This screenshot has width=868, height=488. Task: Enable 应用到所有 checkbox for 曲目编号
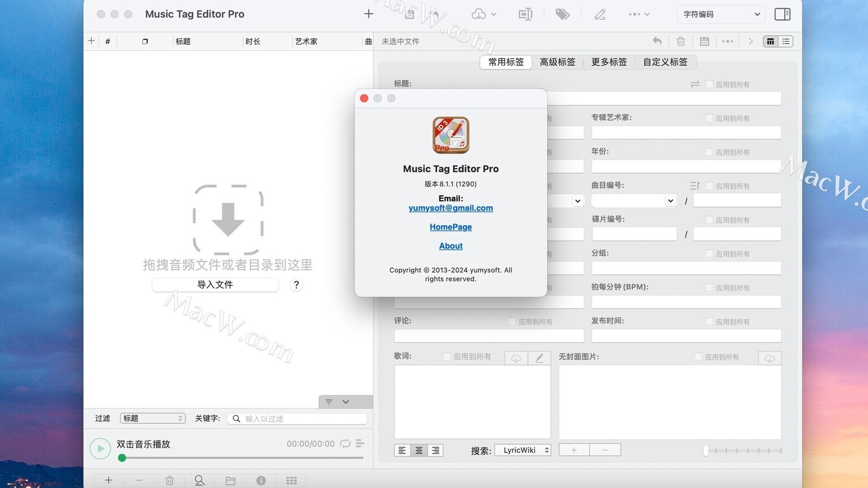[709, 186]
